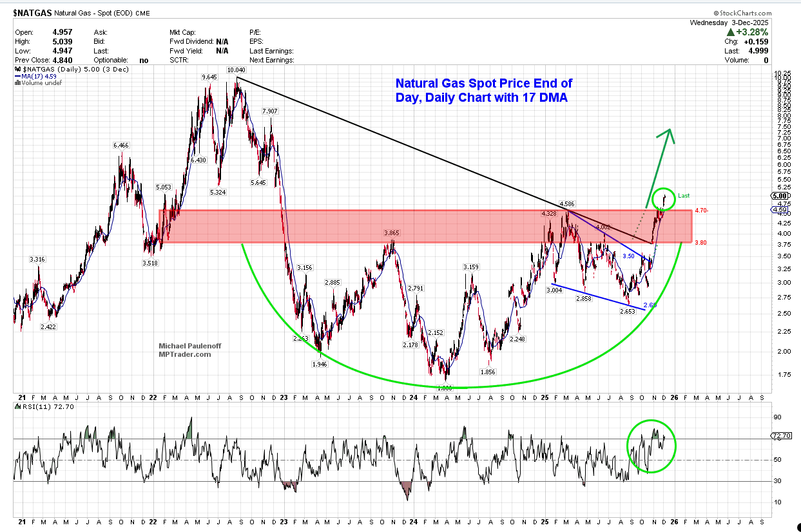Click the green circle in the RSI panel

point(651,445)
